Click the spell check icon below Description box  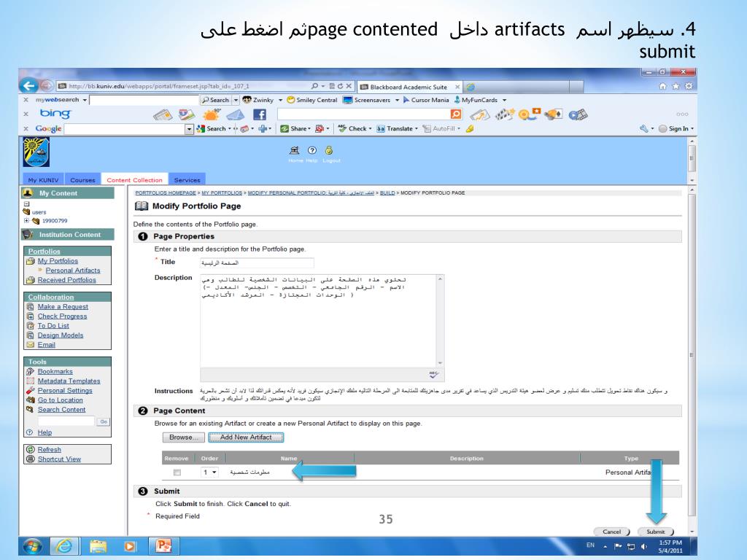[x=433, y=375]
